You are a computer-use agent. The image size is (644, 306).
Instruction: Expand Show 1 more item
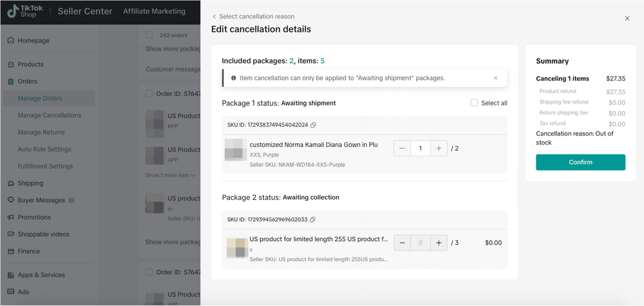pos(170,175)
